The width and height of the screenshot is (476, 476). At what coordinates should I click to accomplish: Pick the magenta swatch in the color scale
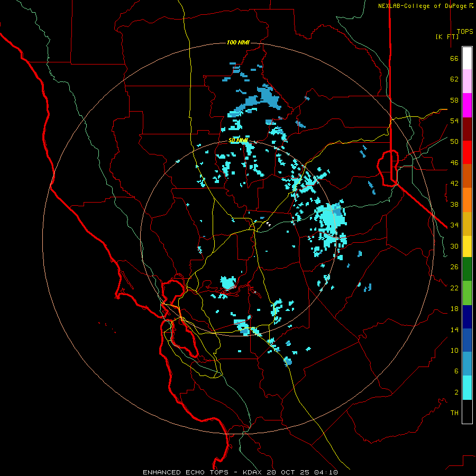(x=467, y=105)
